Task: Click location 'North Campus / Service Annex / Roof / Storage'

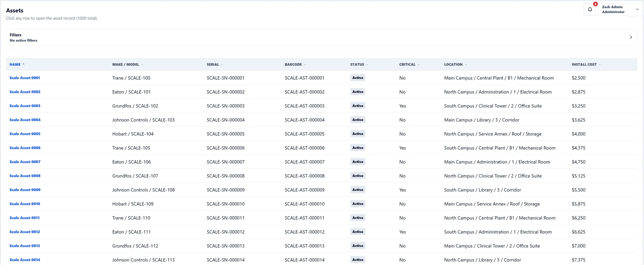Action: tap(493, 134)
